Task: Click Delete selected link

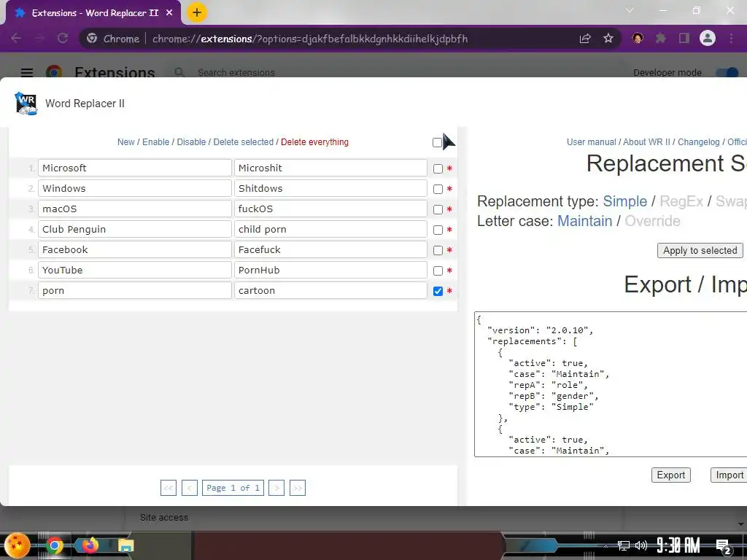Action: [x=244, y=142]
